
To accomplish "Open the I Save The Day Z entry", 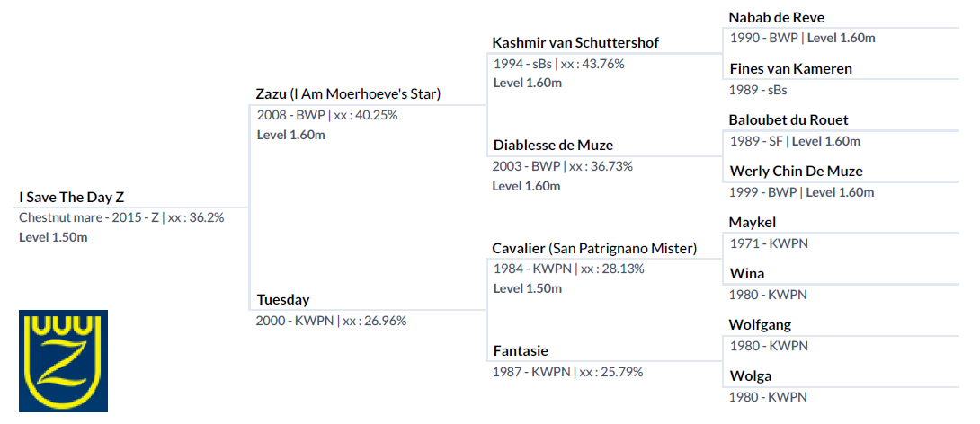I will [72, 198].
